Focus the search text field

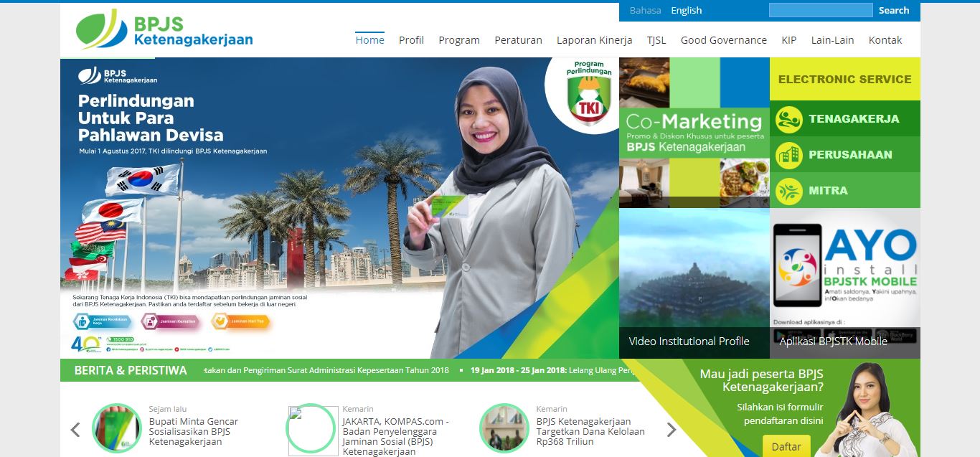821,10
